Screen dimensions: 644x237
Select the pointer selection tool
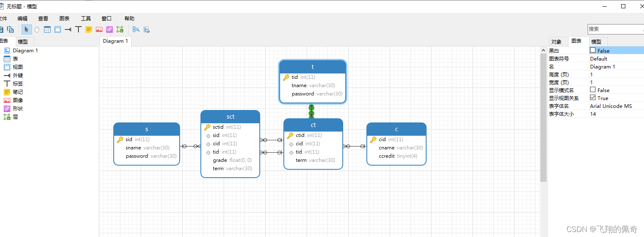tap(26, 29)
